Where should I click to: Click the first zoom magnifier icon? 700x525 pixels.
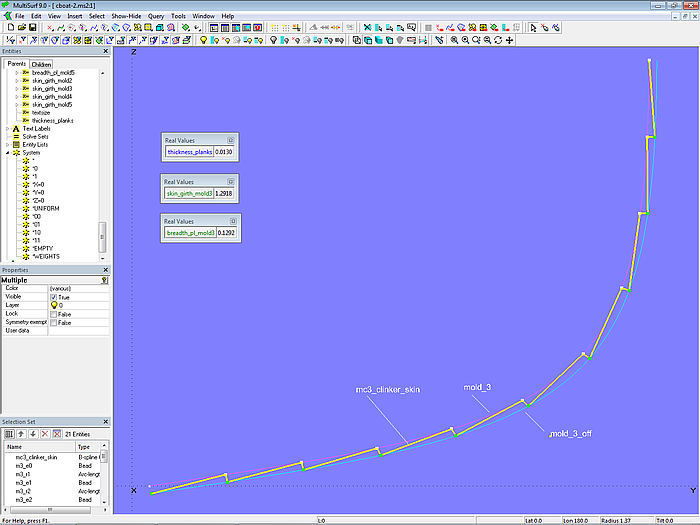tap(453, 40)
